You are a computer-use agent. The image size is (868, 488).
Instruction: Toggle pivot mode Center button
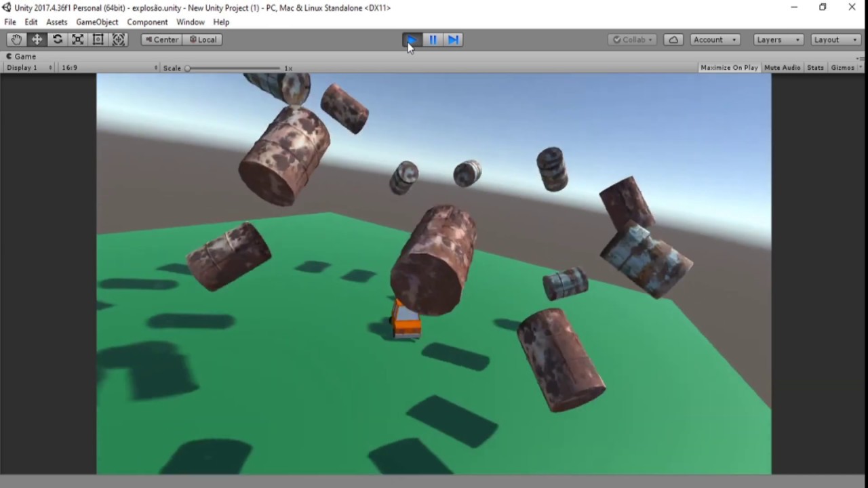click(161, 39)
